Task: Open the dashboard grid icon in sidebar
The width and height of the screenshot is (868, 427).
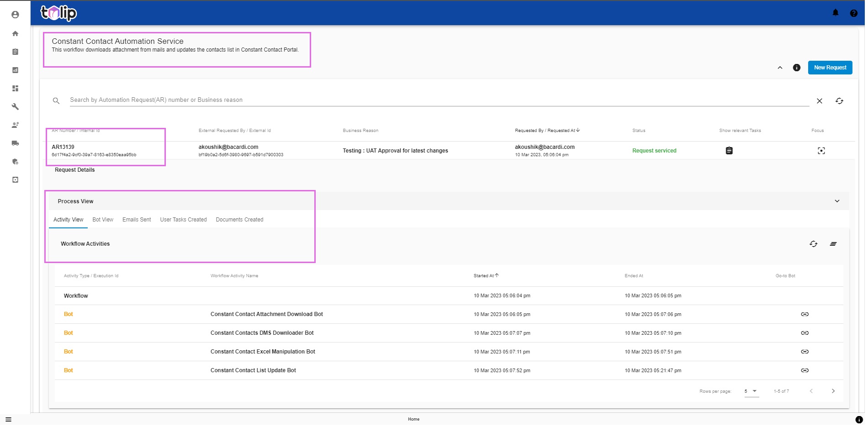Action: [x=15, y=88]
